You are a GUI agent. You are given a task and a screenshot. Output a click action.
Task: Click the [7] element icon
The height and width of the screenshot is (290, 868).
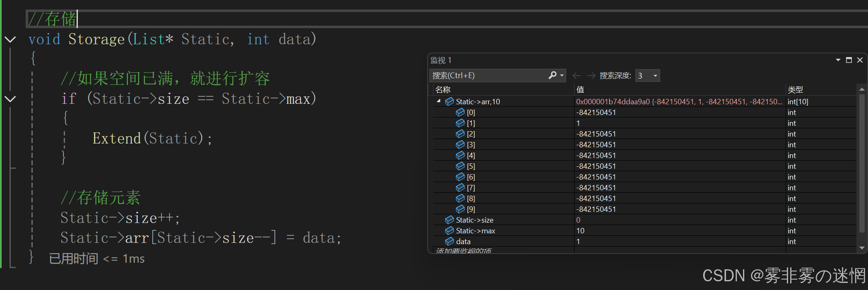[460, 187]
